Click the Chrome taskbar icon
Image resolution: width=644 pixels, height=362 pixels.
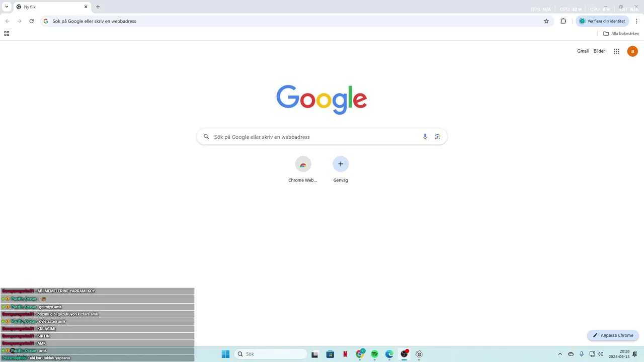[x=360, y=354]
